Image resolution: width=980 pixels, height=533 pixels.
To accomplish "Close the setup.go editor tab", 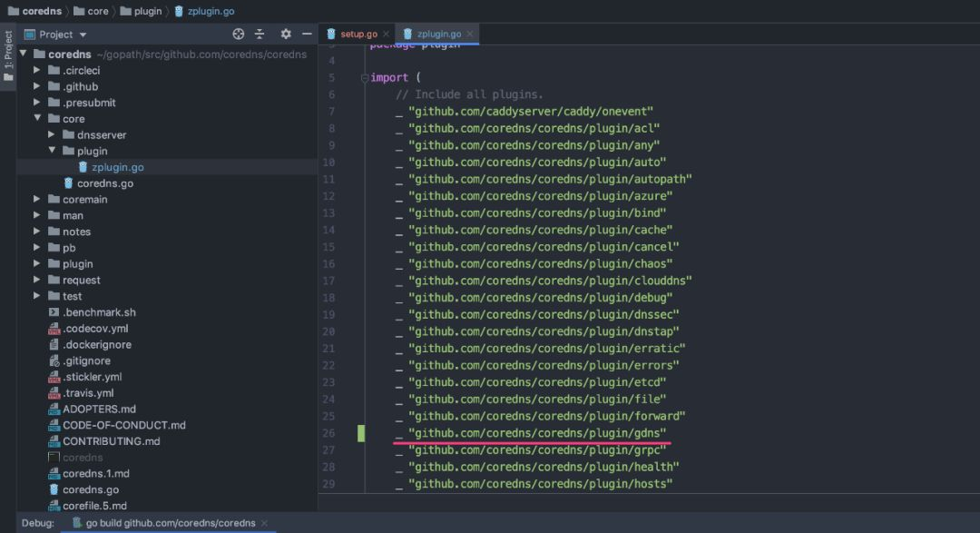I will 387,35.
